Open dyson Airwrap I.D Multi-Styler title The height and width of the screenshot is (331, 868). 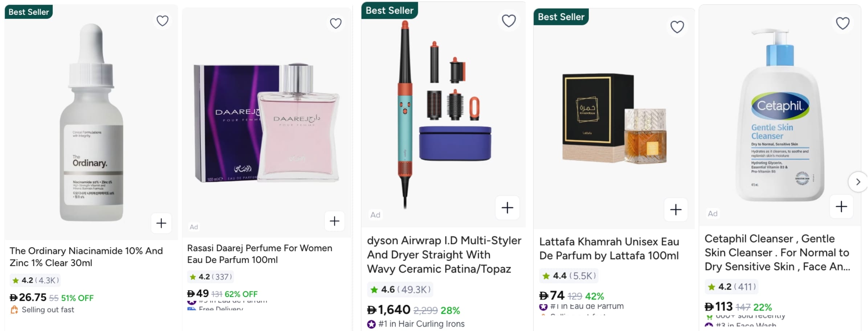[x=444, y=255]
